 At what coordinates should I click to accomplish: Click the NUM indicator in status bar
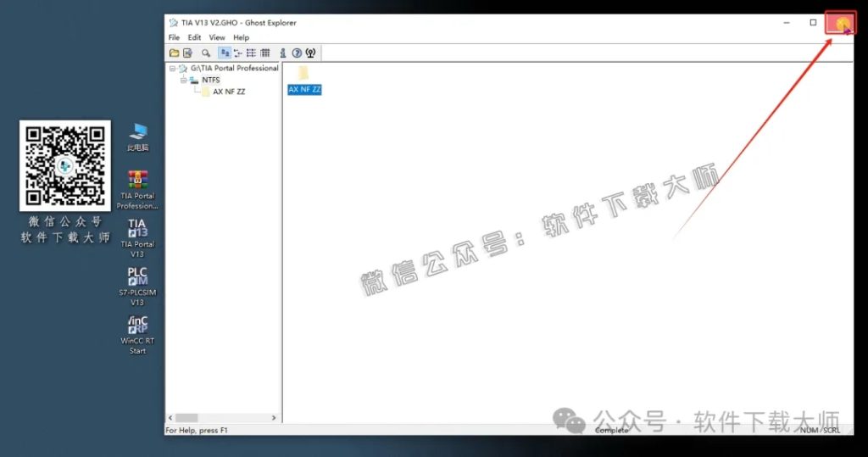809,431
